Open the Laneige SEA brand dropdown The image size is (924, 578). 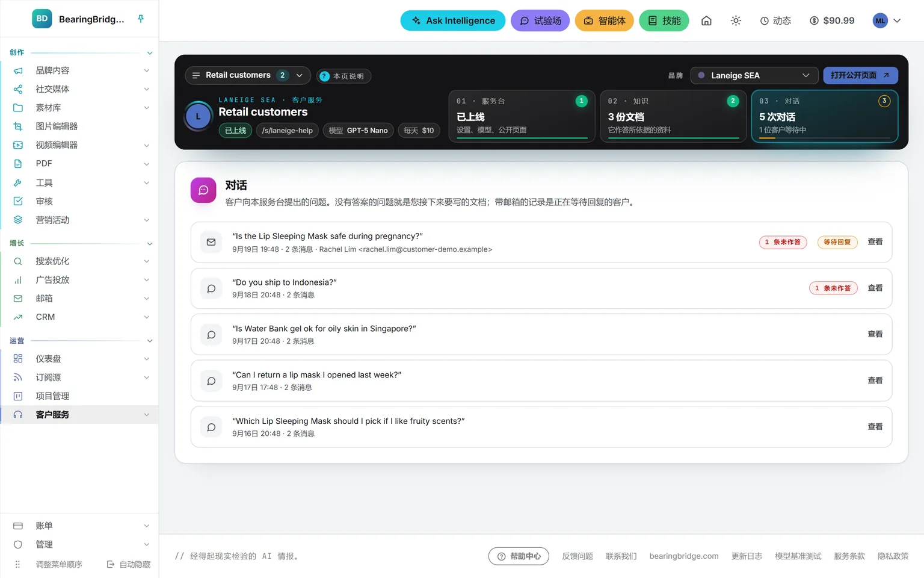754,75
